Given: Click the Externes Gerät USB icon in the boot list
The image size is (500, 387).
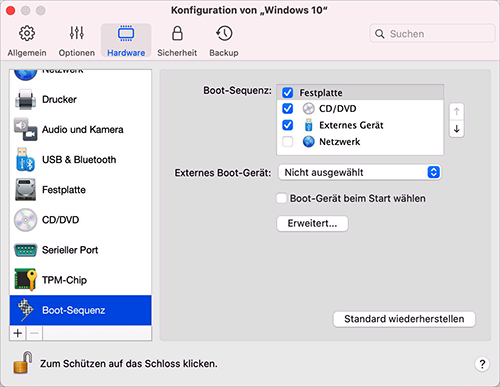Looking at the screenshot, I should pyautogui.click(x=309, y=125).
